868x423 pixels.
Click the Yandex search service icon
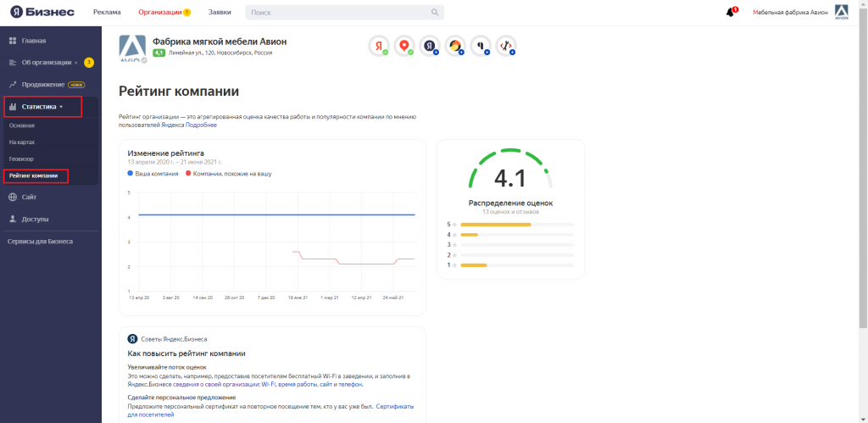point(379,46)
